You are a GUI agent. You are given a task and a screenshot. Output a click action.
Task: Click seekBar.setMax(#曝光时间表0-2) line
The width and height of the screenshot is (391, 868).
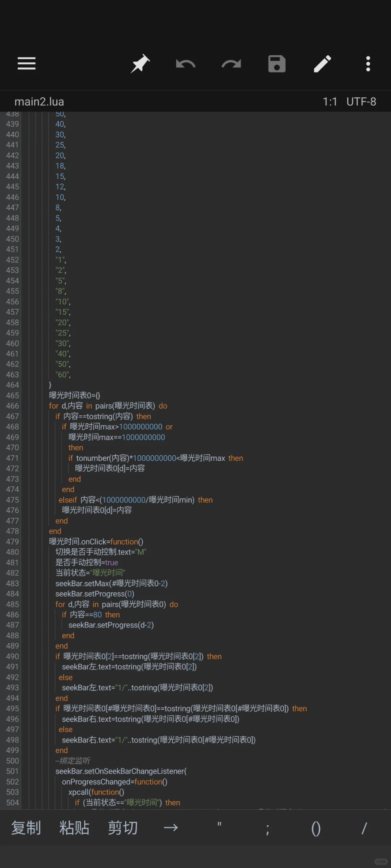coord(112,583)
